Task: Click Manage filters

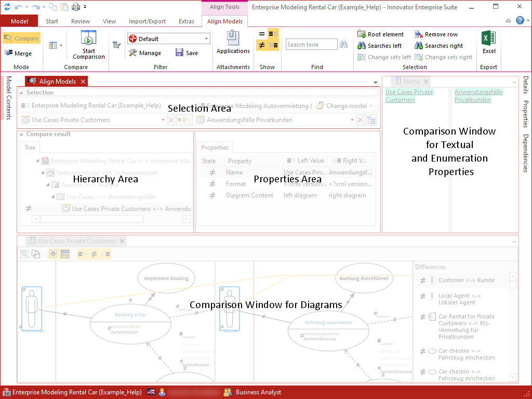Action: pos(145,53)
